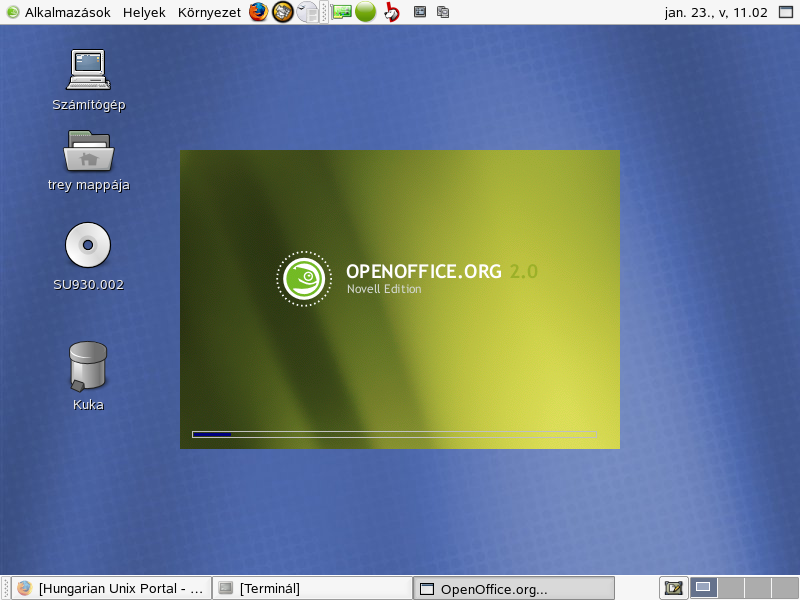The width and height of the screenshot is (800, 600).
Task: Switch to the third workspace
Action: [758, 588]
